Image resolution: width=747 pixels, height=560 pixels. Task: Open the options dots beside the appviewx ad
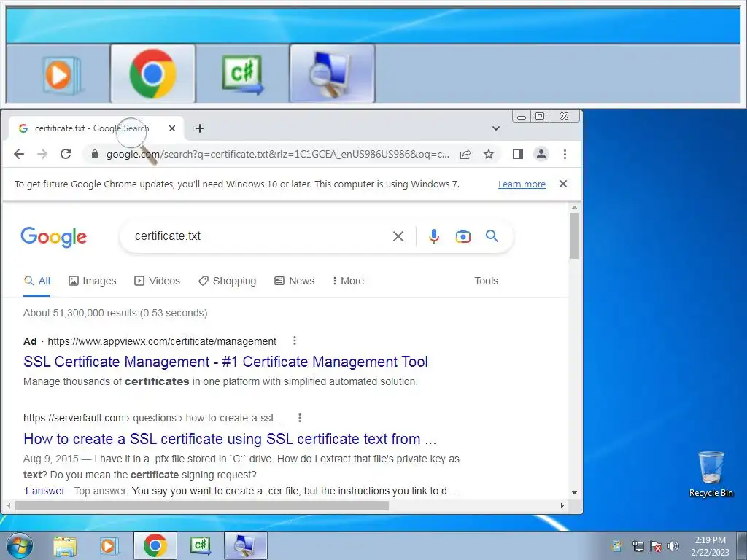point(295,341)
